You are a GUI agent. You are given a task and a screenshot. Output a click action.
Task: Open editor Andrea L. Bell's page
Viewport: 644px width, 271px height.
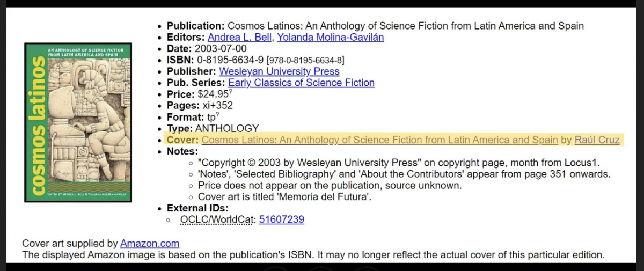[240, 37]
